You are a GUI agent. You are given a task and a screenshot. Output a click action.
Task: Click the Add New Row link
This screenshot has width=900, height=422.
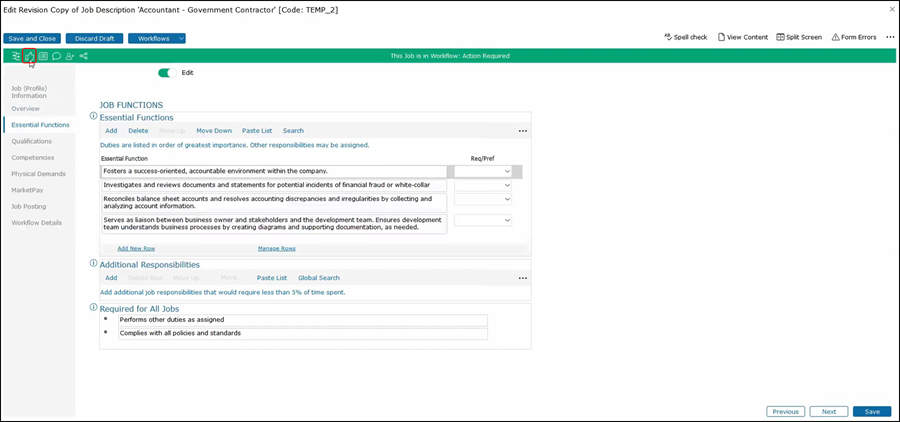[x=136, y=248]
